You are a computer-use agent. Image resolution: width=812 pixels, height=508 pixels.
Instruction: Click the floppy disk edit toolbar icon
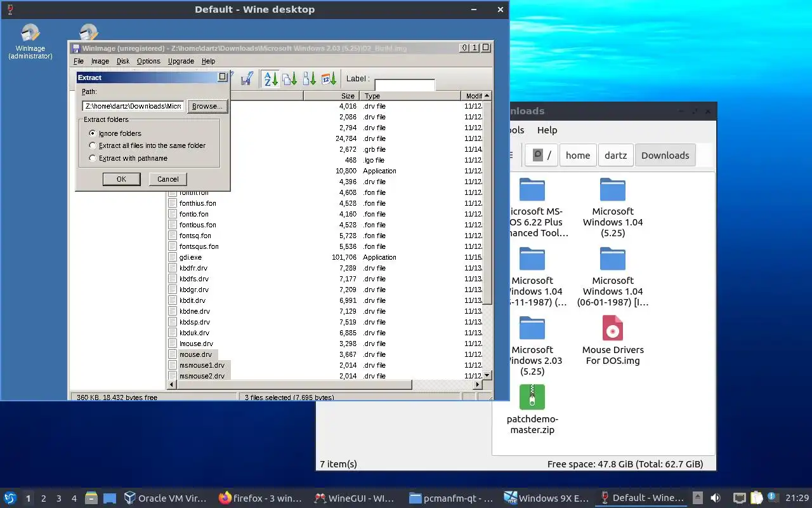247,79
